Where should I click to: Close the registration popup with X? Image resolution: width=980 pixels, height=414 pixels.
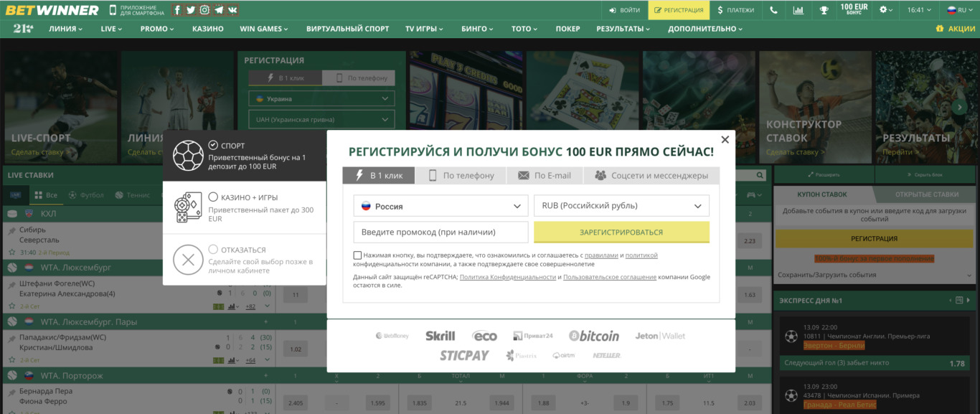click(x=725, y=140)
